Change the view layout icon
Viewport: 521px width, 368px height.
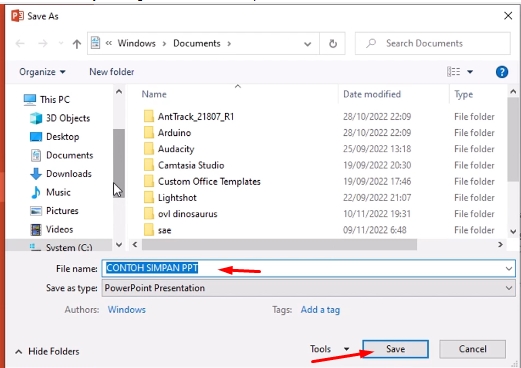click(454, 72)
